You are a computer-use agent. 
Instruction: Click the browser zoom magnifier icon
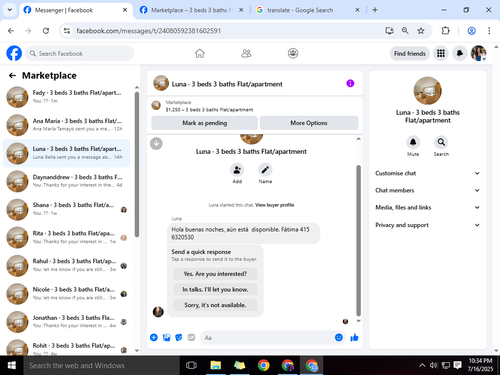[x=405, y=31]
